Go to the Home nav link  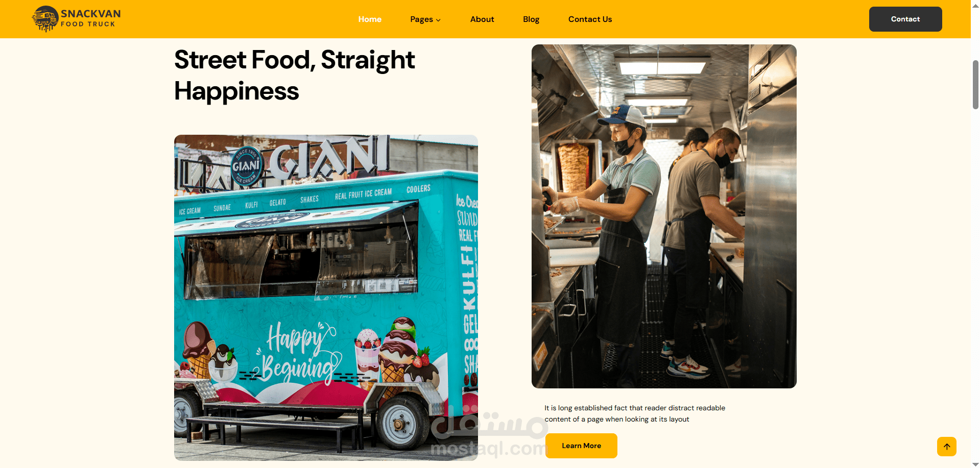(x=370, y=19)
